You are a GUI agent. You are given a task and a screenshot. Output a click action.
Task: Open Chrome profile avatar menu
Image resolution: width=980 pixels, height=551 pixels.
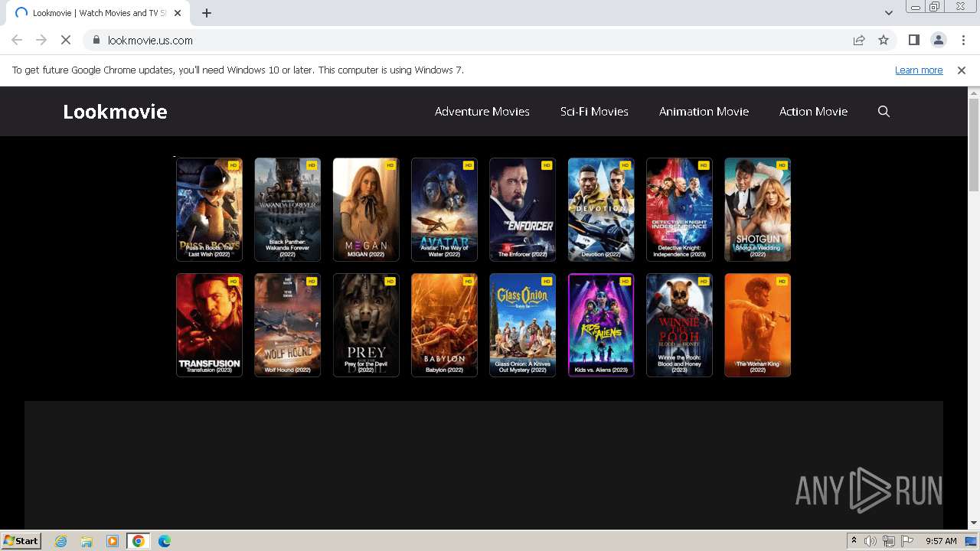coord(938,41)
